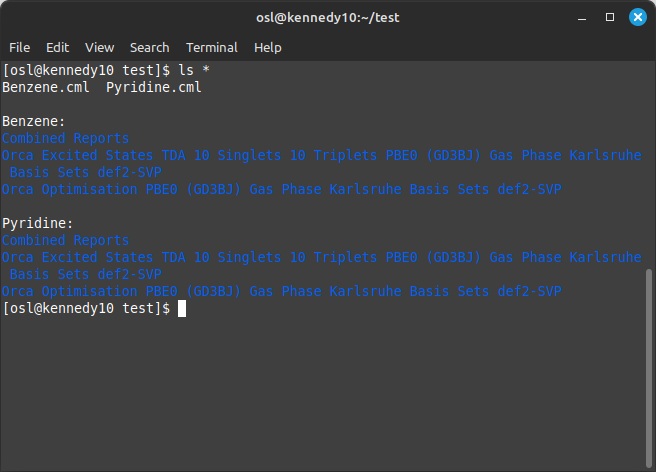
Task: Click the terminal vertical scrollbar
Action: [649, 368]
